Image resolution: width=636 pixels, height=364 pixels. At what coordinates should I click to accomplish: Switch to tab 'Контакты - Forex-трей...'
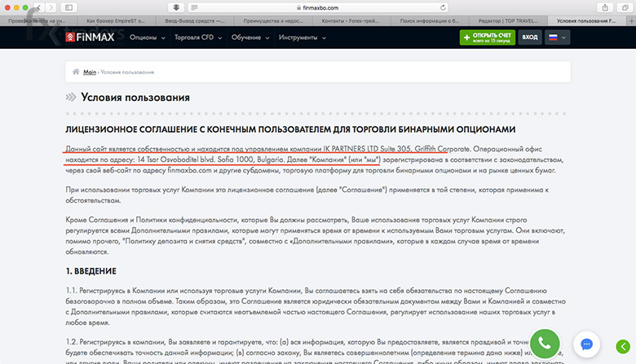pos(351,20)
